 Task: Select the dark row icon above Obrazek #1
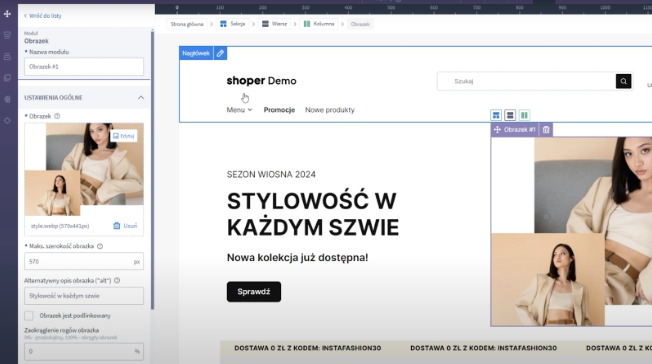[510, 115]
